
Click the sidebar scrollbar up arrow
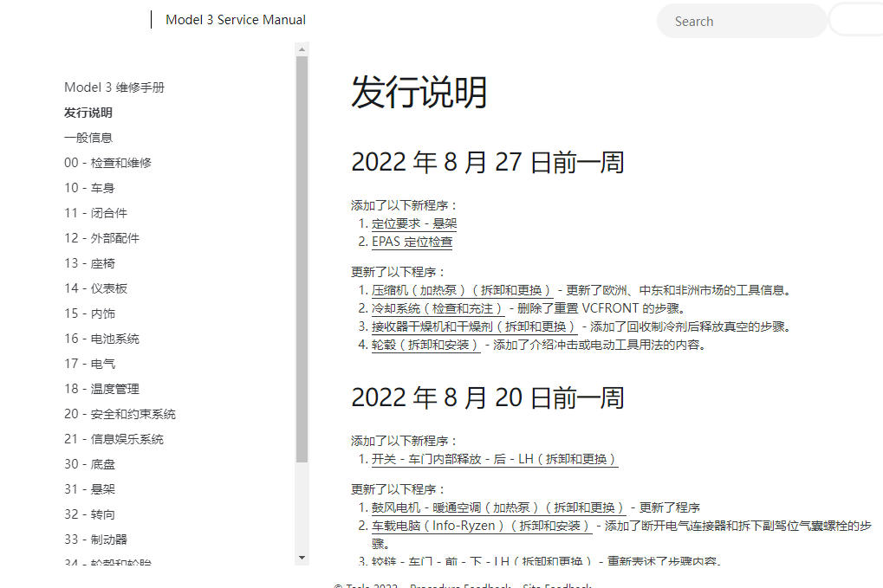(302, 49)
